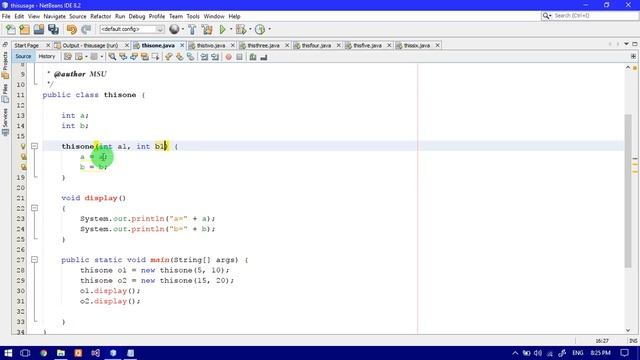Open File Explorer from the Windows taskbar
The image size is (640, 360).
[x=61, y=353]
